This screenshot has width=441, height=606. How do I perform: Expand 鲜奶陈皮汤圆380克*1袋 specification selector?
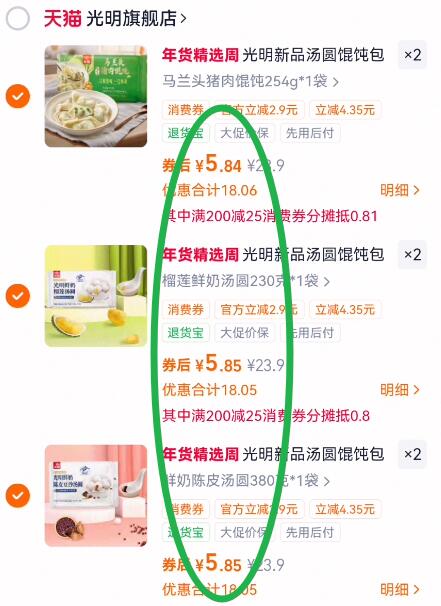[x=246, y=480]
